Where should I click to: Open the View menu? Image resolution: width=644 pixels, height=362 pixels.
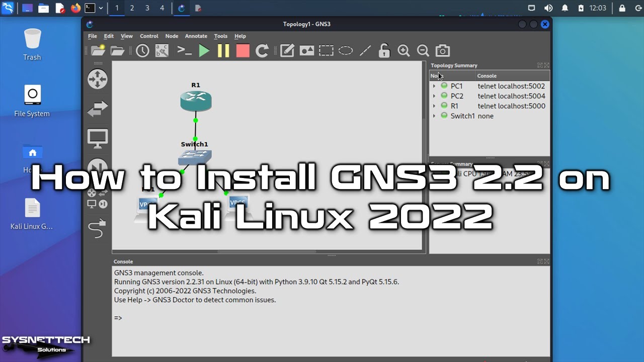click(127, 36)
